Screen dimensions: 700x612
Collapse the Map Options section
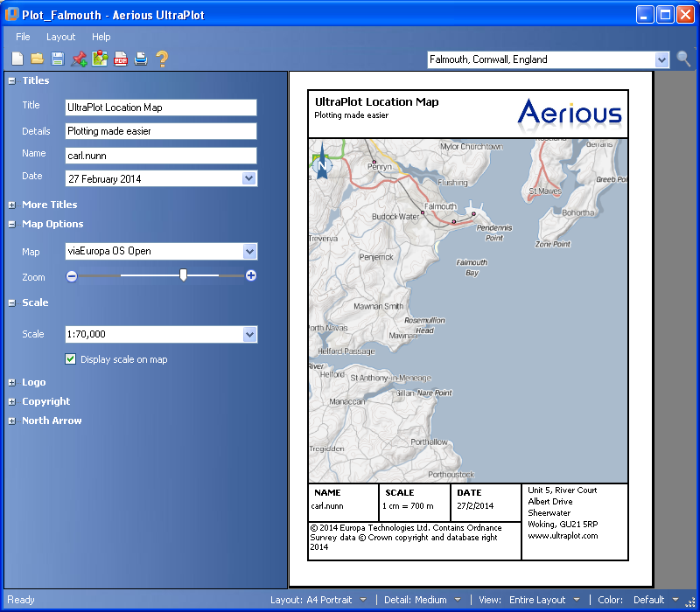tap(12, 224)
